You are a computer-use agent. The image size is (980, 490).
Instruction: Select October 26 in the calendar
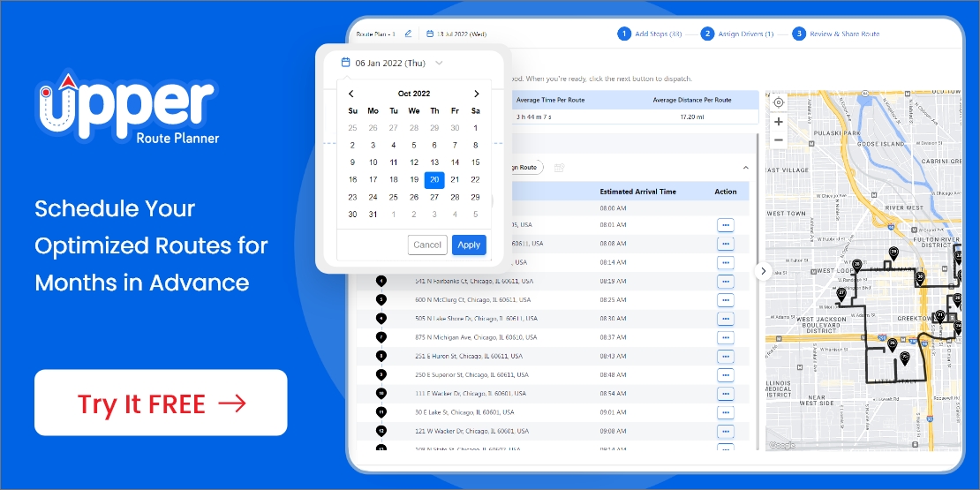click(x=414, y=198)
